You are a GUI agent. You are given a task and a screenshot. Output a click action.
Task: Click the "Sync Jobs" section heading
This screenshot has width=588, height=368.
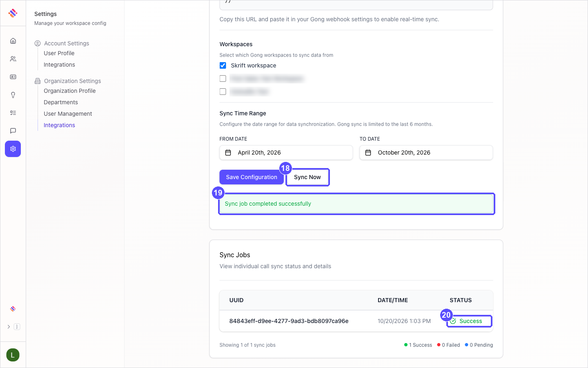click(235, 255)
